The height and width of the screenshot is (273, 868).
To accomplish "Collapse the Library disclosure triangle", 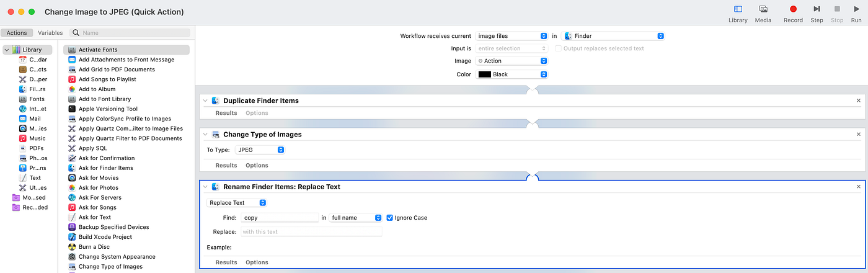I will click(x=6, y=50).
